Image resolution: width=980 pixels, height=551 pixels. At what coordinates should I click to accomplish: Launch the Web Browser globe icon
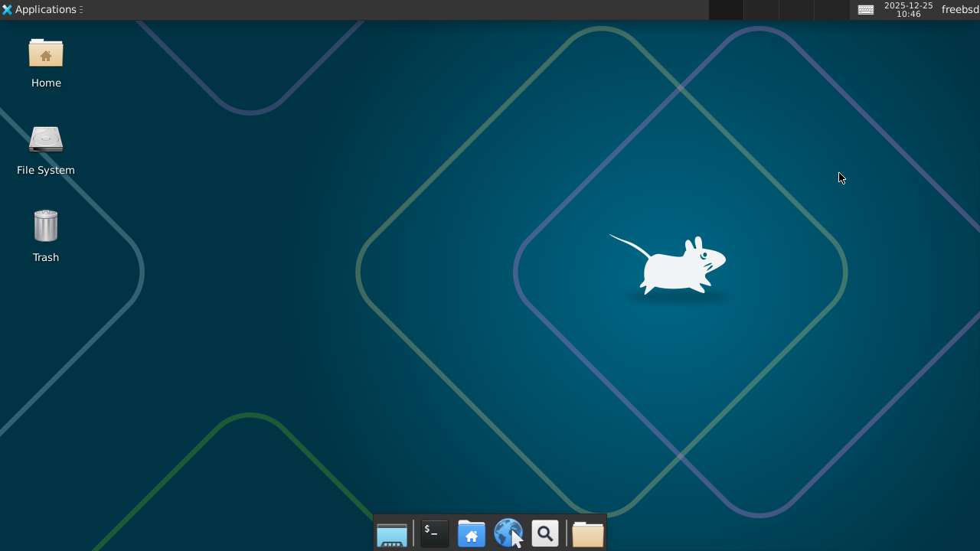[508, 533]
